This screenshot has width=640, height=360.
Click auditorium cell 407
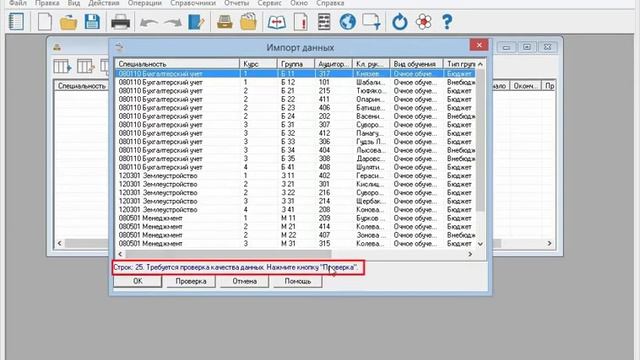[x=324, y=235]
